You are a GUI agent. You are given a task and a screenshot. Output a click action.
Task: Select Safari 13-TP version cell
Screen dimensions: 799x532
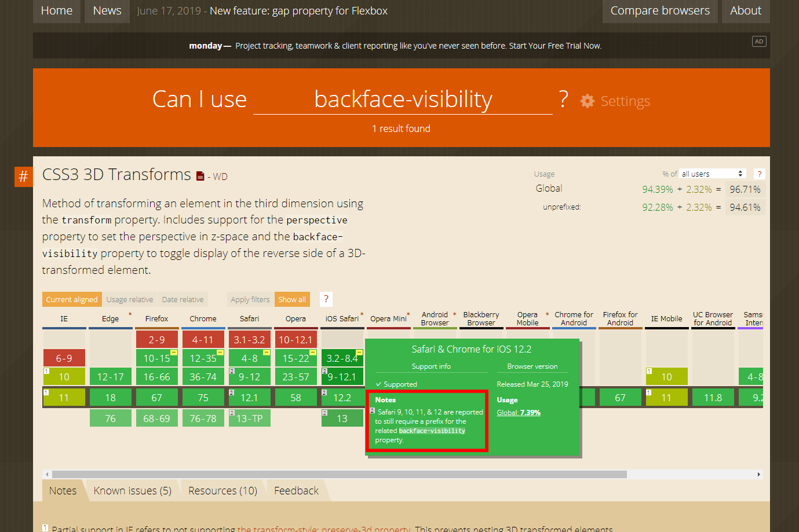click(x=250, y=419)
